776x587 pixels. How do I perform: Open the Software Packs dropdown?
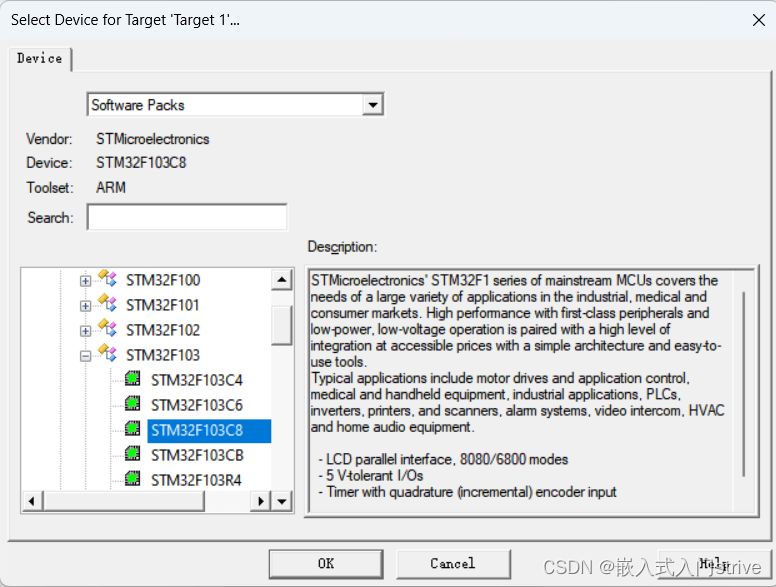pyautogui.click(x=373, y=105)
